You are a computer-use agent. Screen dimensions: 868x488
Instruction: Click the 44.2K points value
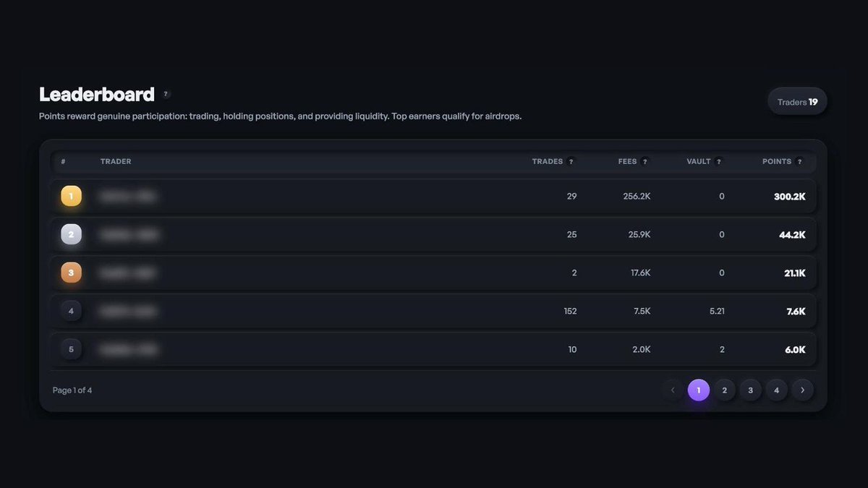pos(792,234)
